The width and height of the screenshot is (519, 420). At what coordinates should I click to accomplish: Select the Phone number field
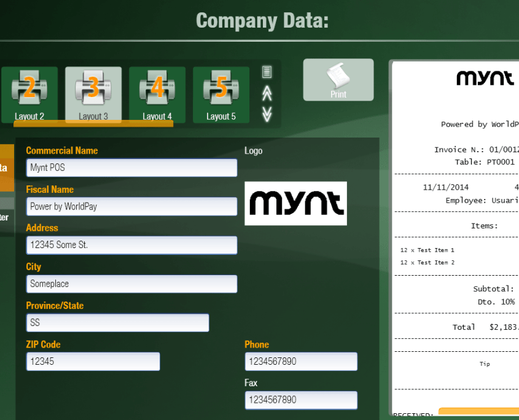[x=300, y=361]
